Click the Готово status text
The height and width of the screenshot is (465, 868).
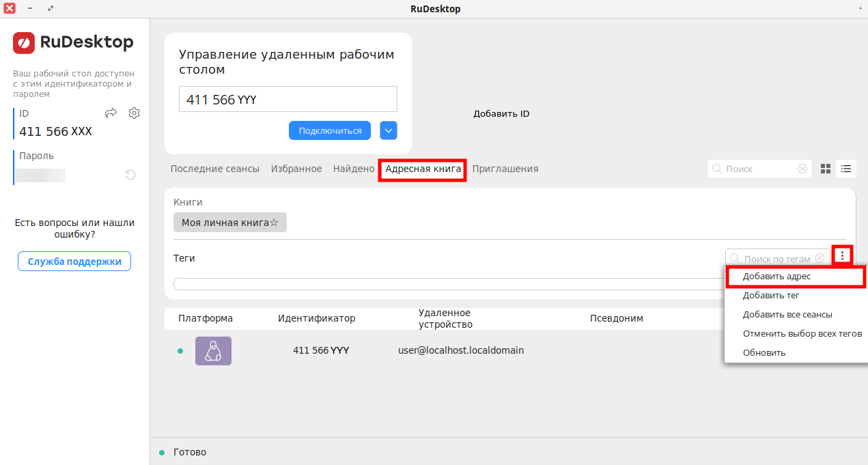190,452
